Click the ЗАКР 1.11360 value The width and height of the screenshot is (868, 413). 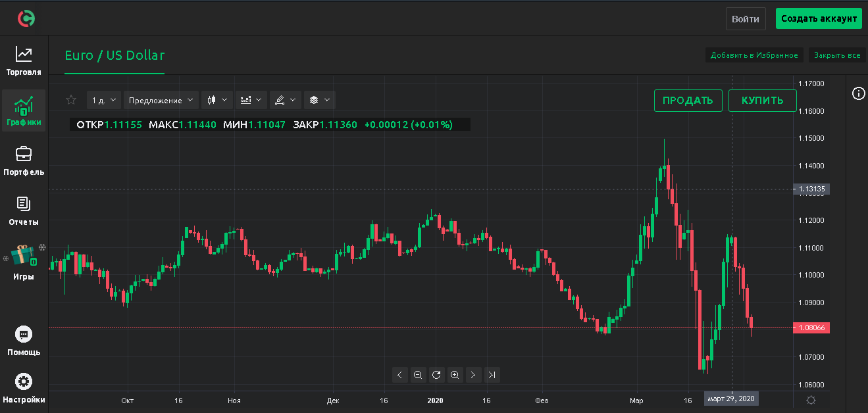pyautogui.click(x=325, y=124)
